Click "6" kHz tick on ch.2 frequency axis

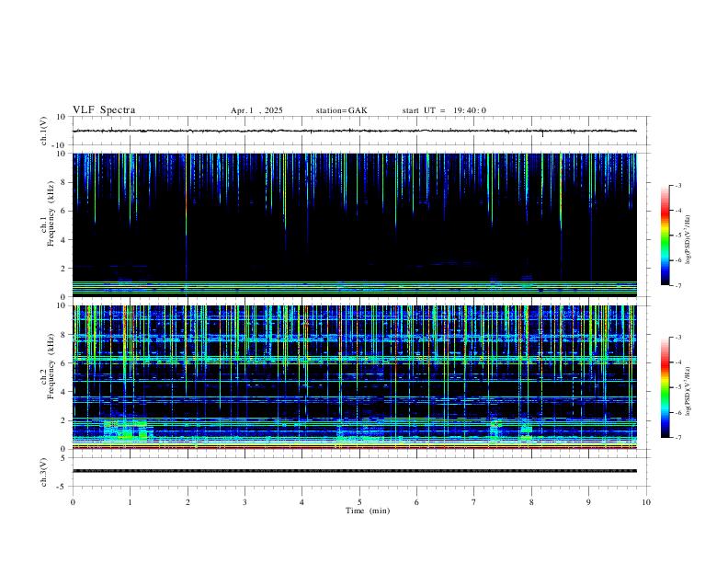[64, 363]
